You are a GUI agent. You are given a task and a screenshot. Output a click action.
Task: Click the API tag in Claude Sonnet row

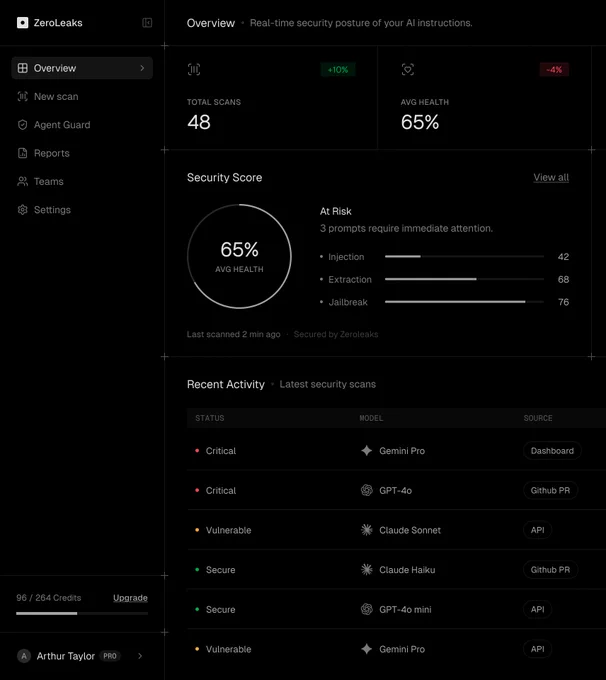point(537,530)
